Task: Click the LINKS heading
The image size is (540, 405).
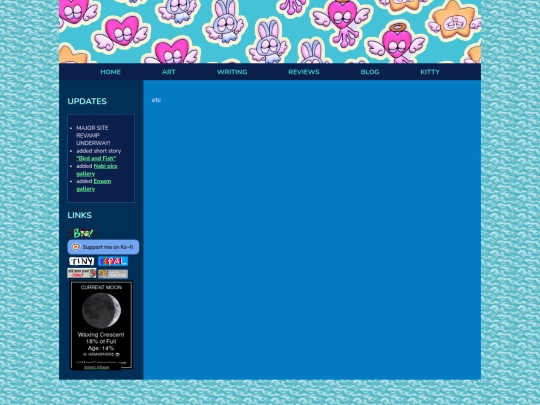Action: point(80,215)
